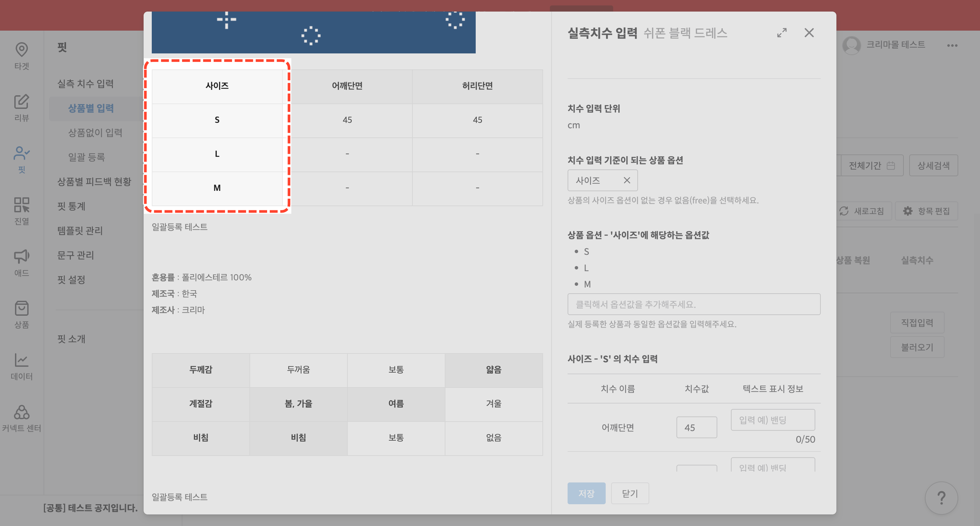The width and height of the screenshot is (980, 526).
Task: Switch to the 상품없이 입력 menu item
Action: [x=95, y=133]
